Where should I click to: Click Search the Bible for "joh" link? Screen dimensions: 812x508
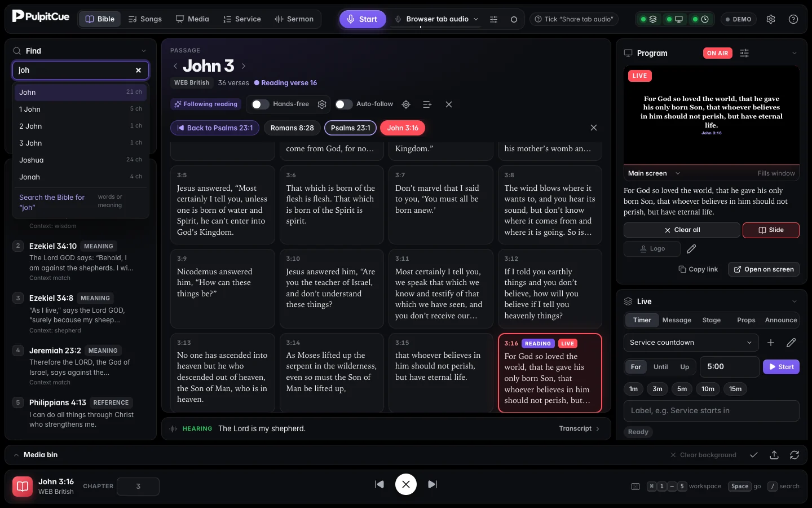(x=52, y=202)
